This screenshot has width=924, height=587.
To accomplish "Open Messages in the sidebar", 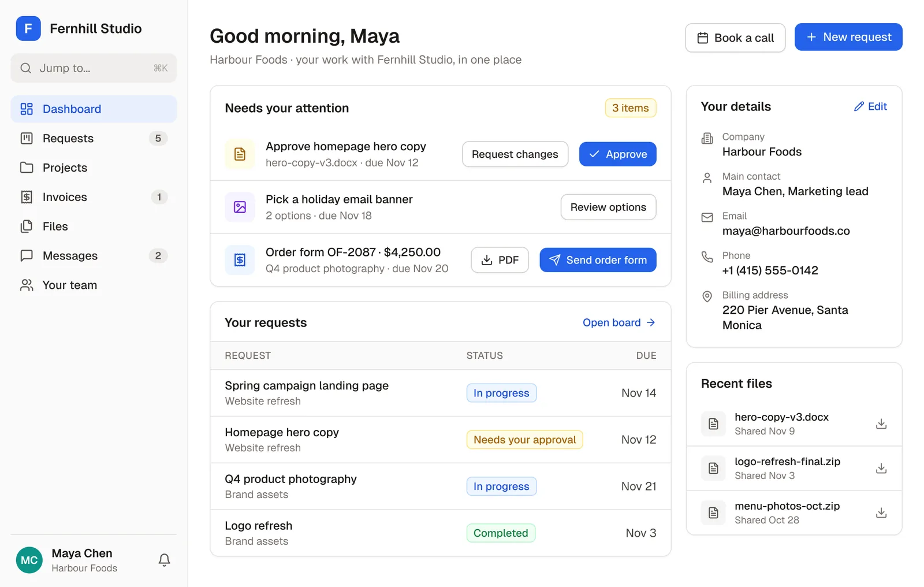I will tap(94, 255).
